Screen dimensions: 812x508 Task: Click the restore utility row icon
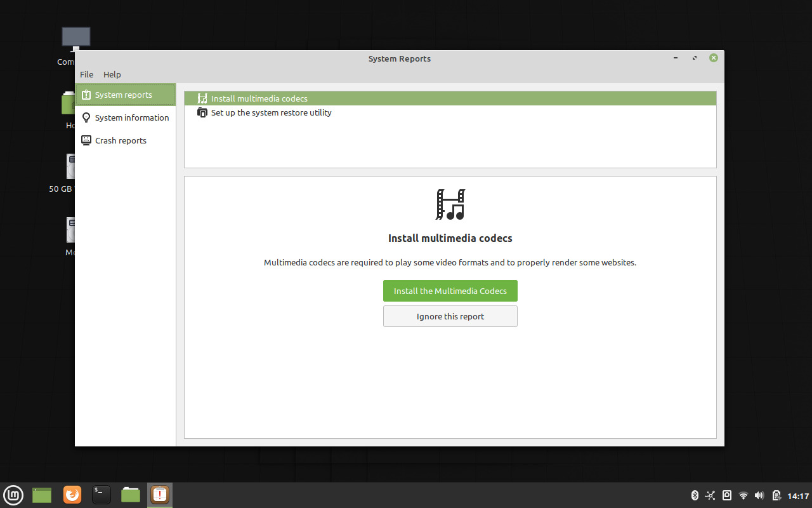point(202,112)
